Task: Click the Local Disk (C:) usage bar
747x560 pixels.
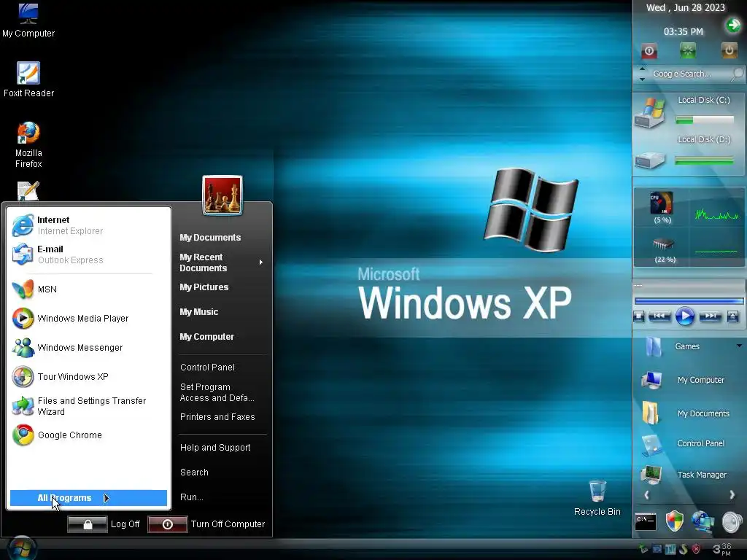Action: 705,120
